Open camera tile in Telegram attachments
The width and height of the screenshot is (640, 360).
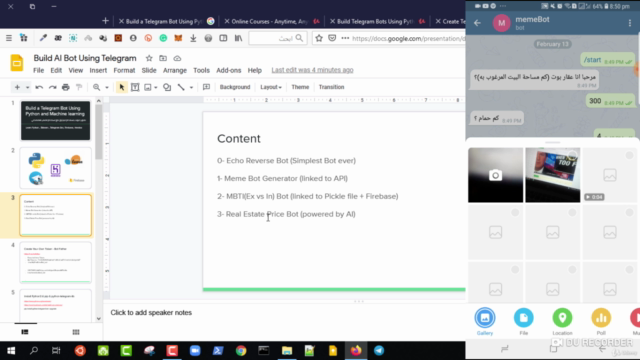496,175
